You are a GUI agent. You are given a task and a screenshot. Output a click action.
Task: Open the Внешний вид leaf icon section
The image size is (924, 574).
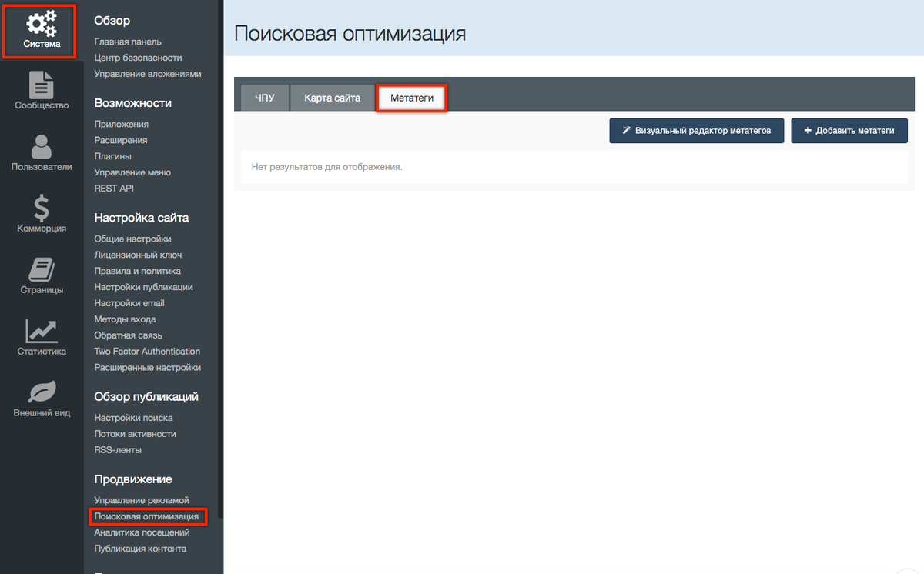coord(41,399)
